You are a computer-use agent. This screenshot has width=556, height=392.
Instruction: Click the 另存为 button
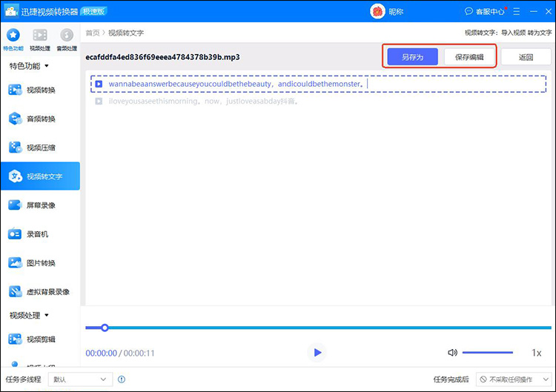tap(412, 57)
